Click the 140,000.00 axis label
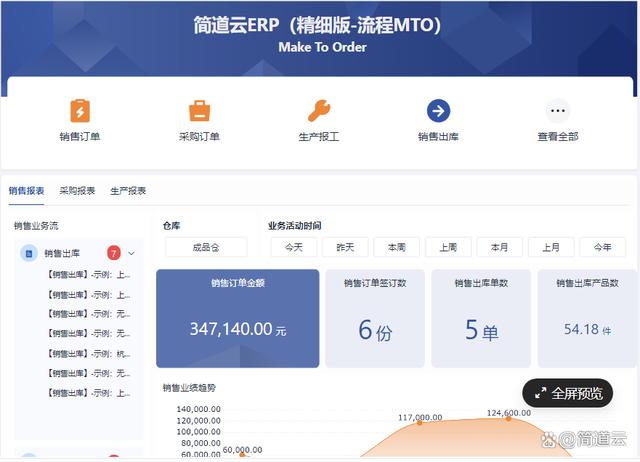 pyautogui.click(x=198, y=409)
